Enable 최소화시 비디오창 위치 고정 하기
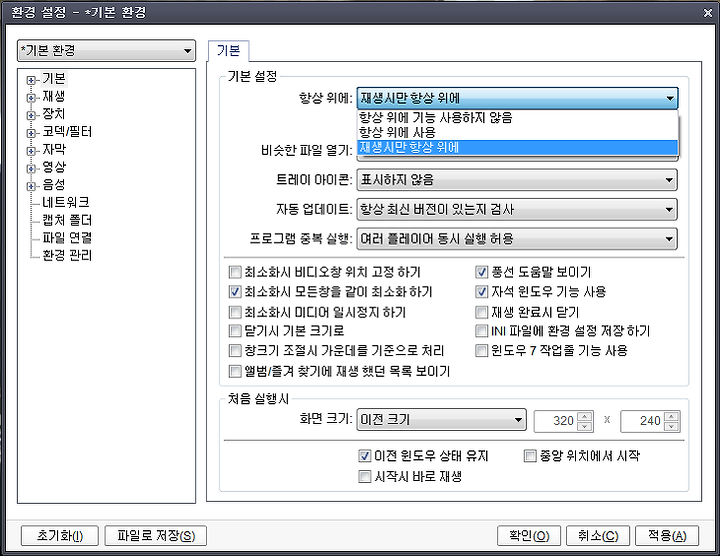The width and height of the screenshot is (720, 556). tap(235, 272)
